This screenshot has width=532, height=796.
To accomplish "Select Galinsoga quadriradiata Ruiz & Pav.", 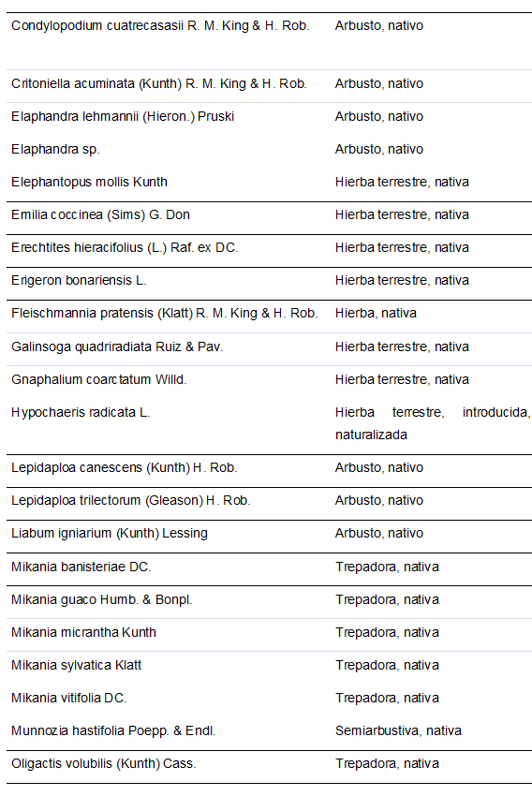I will click(x=117, y=346).
